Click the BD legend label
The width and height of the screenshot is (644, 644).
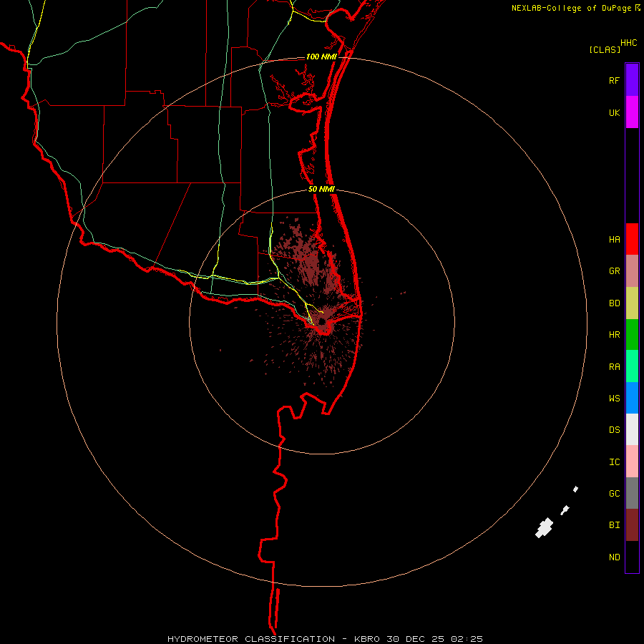pyautogui.click(x=614, y=303)
